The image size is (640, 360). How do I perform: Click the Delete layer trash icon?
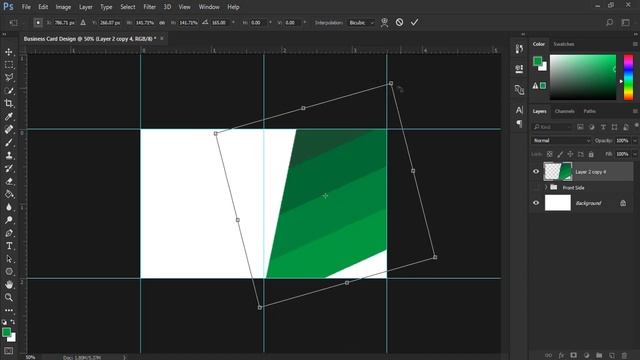[x=624, y=356]
